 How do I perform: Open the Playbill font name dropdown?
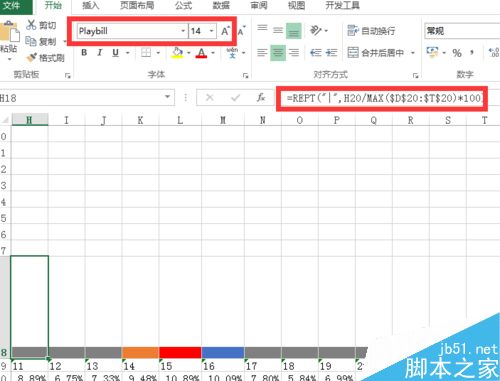pos(183,31)
